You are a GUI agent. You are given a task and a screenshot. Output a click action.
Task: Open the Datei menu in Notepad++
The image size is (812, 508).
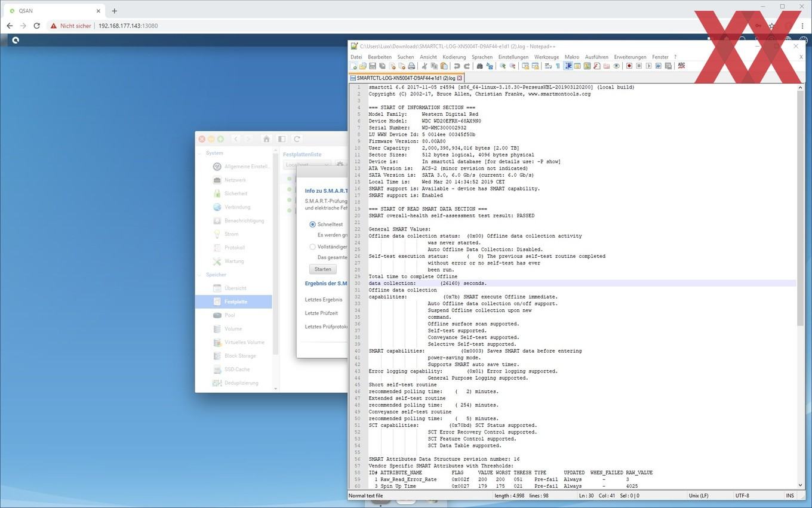pos(356,57)
